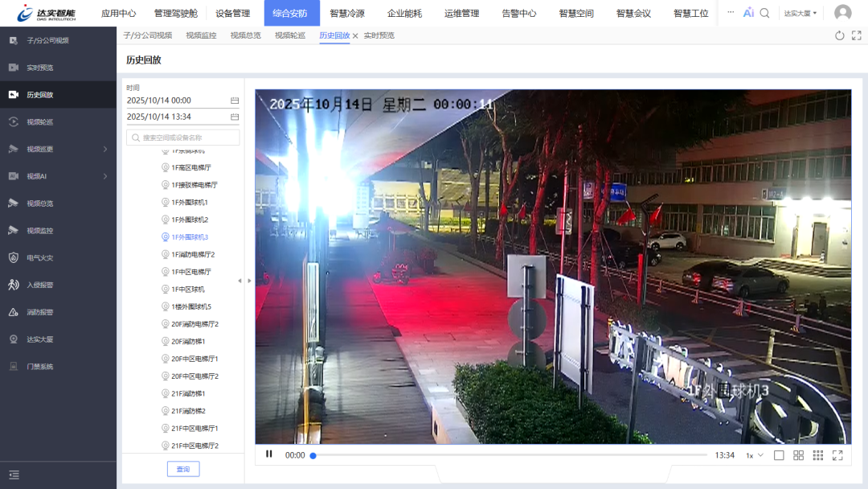Switch to four-split screen layout
Viewport: 868px width, 489px height.
799,455
